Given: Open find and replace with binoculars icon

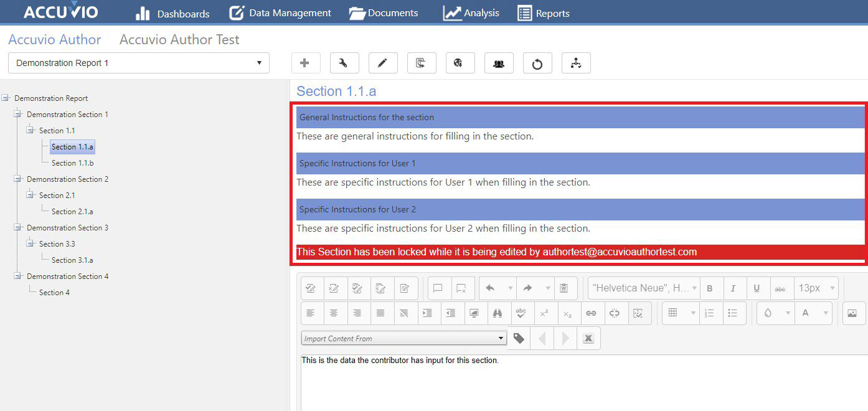Looking at the screenshot, I should pyautogui.click(x=498, y=313).
